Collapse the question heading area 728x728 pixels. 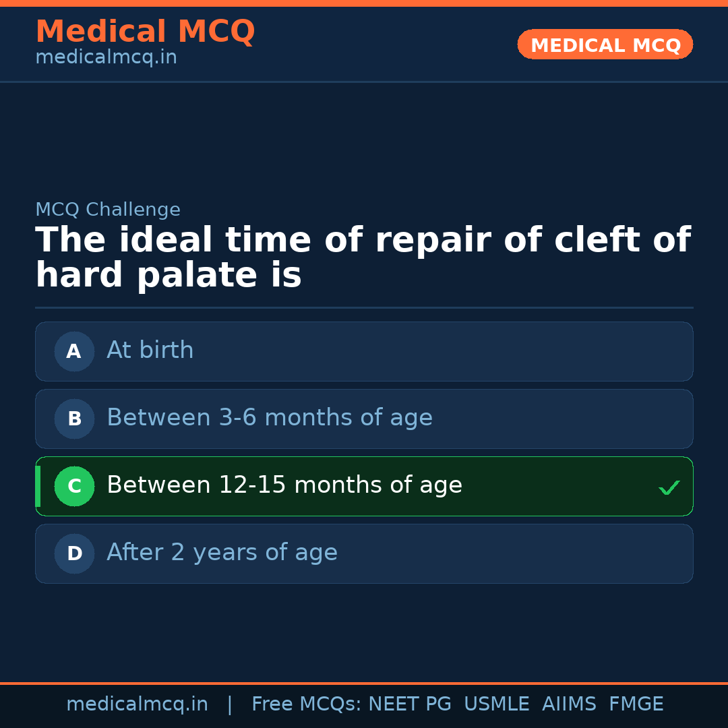[364, 256]
